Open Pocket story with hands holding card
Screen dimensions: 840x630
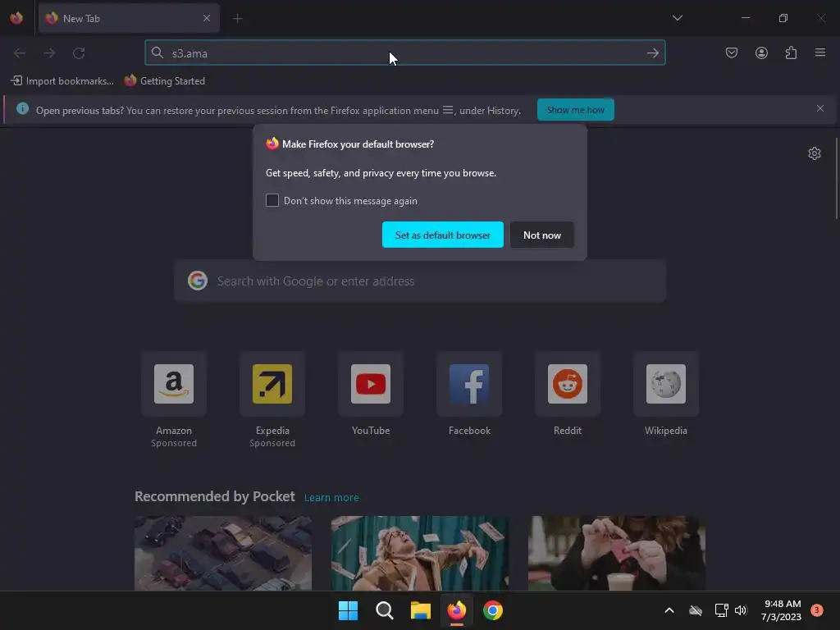(617, 553)
